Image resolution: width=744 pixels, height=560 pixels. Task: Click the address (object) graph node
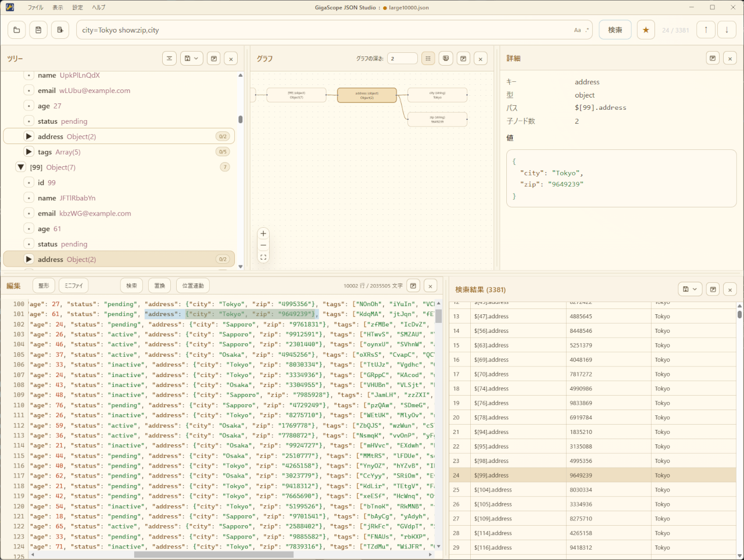pos(367,95)
